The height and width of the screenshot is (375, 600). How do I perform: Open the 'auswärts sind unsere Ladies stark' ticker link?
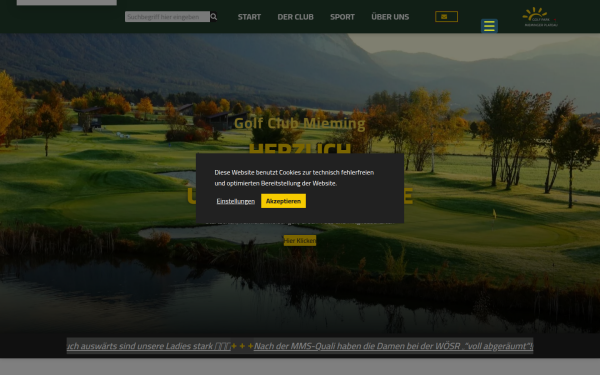[x=149, y=346]
